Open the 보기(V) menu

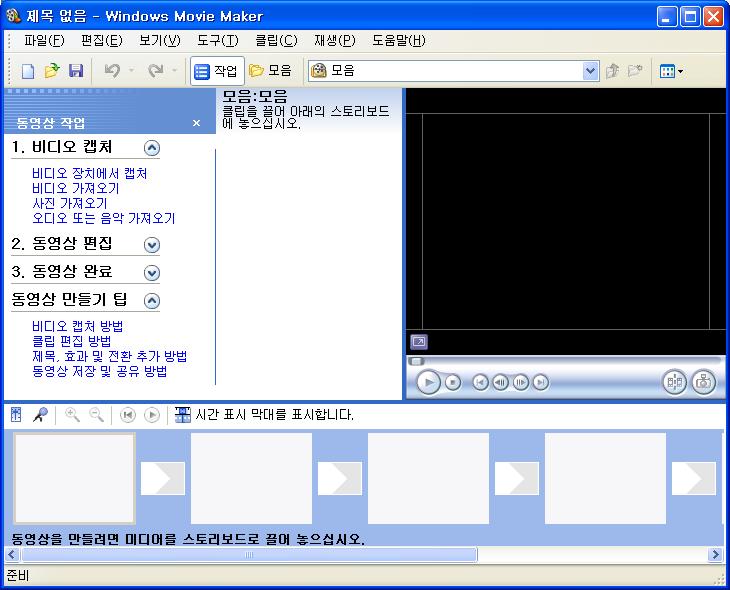(160, 41)
